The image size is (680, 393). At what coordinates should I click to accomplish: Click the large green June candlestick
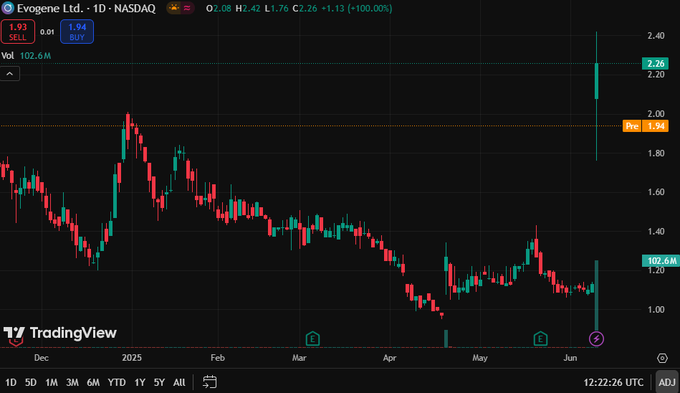(x=597, y=81)
